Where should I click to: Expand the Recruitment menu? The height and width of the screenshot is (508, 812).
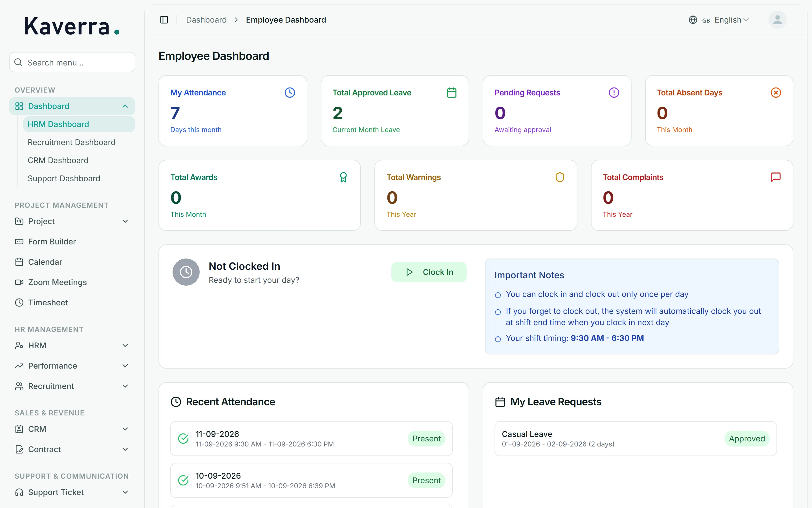[x=72, y=386]
